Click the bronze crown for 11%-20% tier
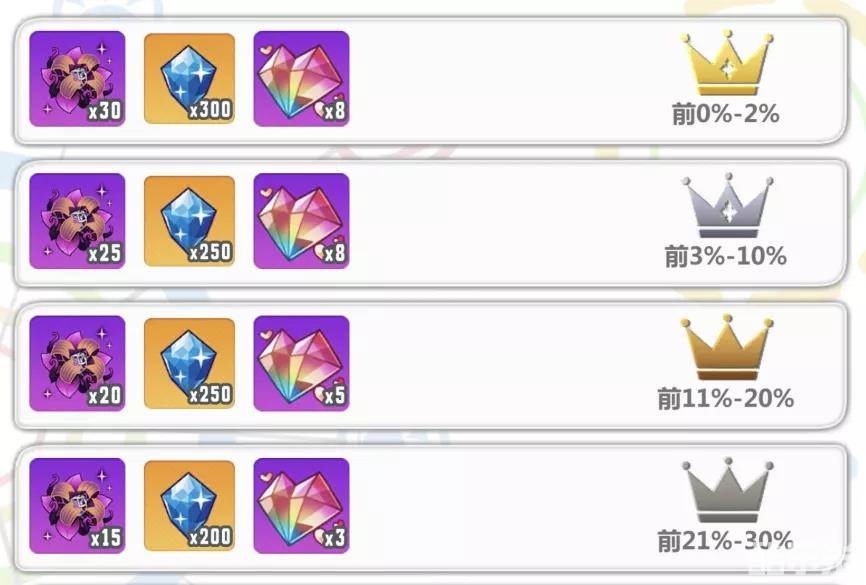Viewport: 866px width, 585px height. coord(727,348)
